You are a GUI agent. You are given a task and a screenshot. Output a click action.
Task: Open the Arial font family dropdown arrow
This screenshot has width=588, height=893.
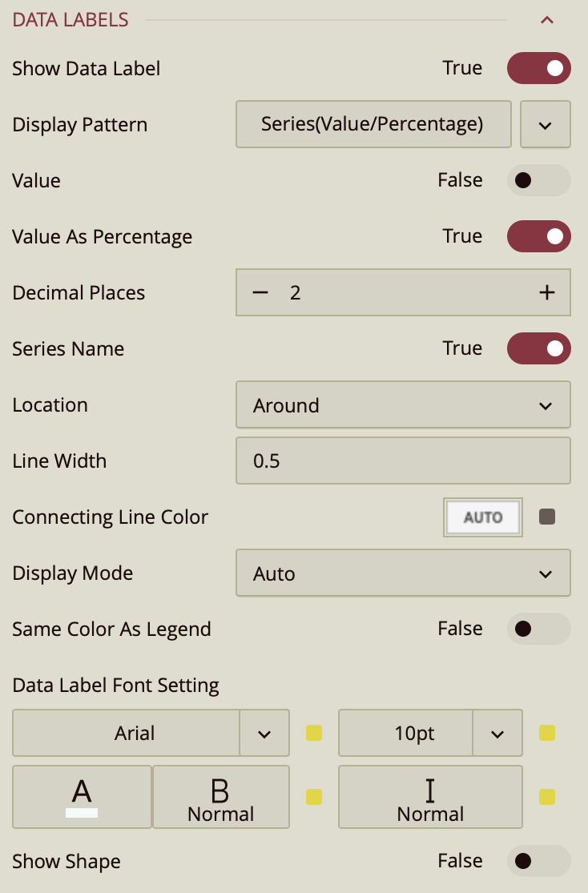click(264, 733)
